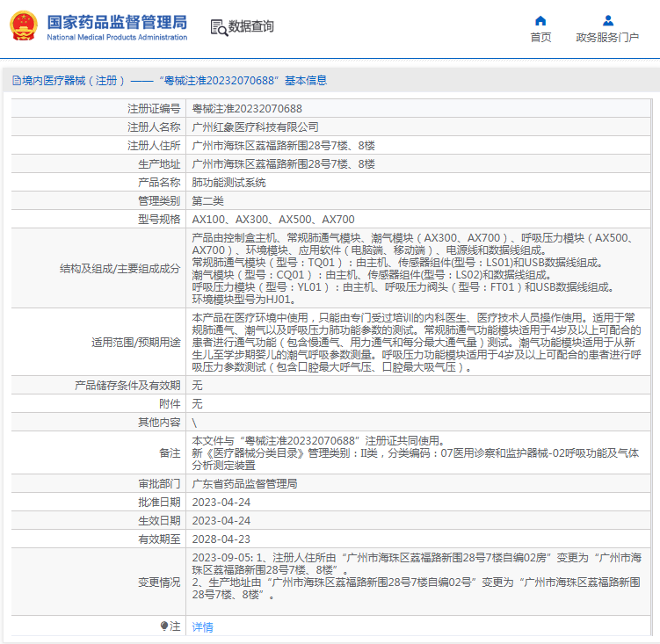Click the 其他内容 label
This screenshot has height=644, width=660.
159,423
